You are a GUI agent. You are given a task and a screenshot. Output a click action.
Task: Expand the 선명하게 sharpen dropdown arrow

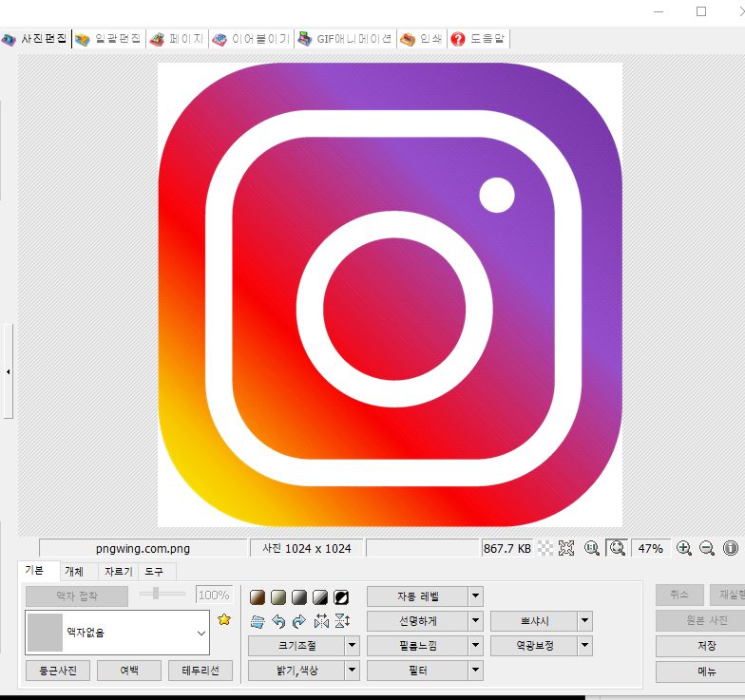click(x=475, y=621)
